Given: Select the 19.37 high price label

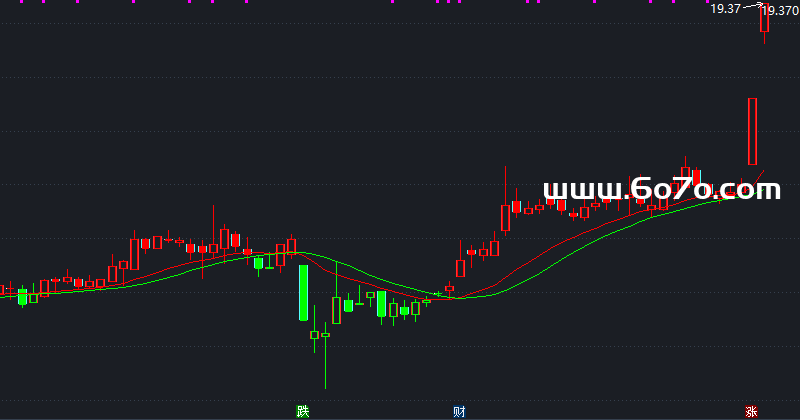Looking at the screenshot, I should [725, 9].
